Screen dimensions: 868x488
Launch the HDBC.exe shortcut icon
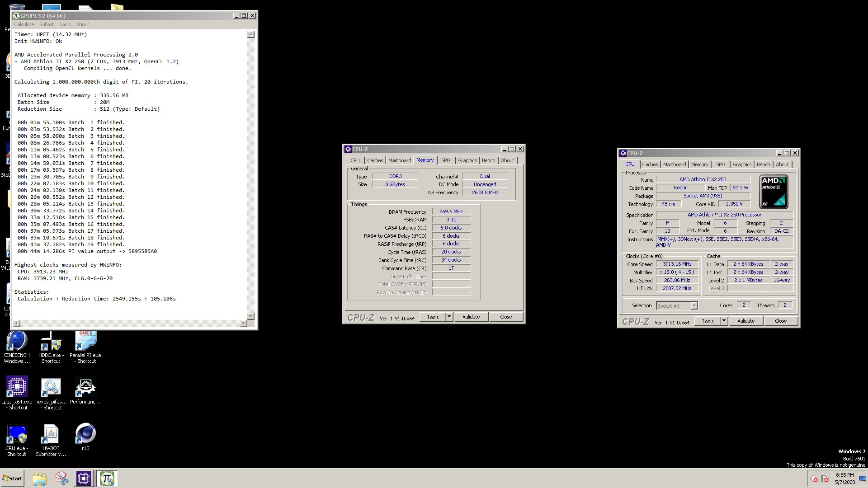pos(51,347)
